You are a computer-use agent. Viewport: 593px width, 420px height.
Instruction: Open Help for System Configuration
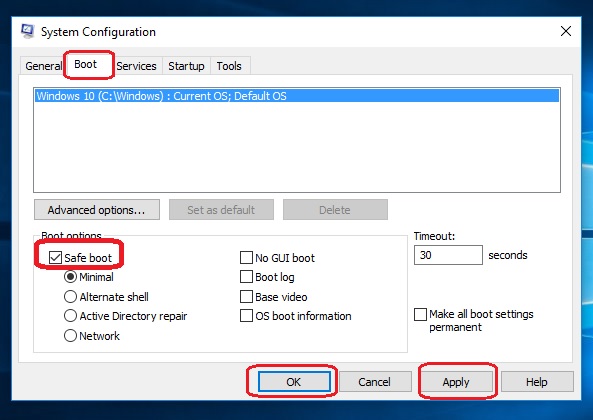(x=537, y=382)
